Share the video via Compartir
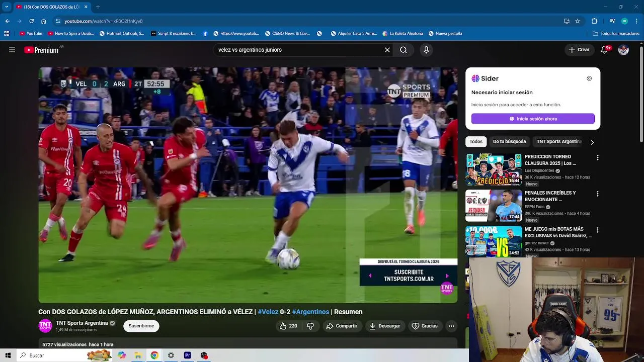The height and width of the screenshot is (362, 644). 342,326
